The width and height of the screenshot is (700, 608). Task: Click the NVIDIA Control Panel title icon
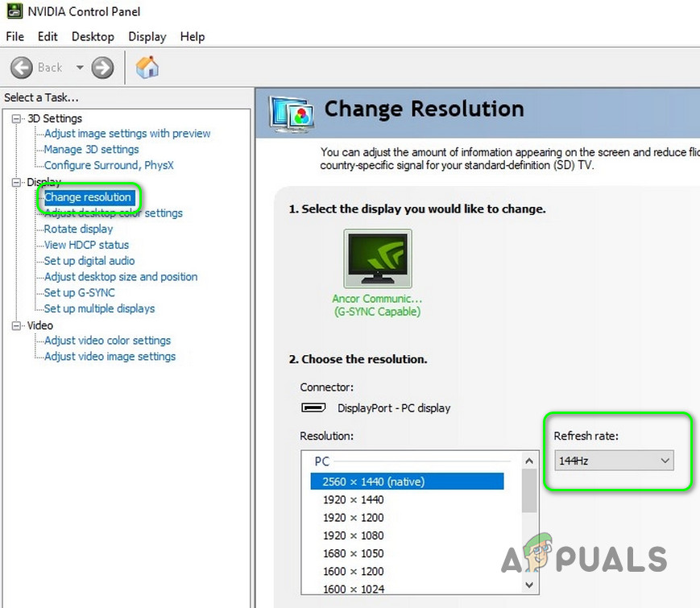pos(14,11)
